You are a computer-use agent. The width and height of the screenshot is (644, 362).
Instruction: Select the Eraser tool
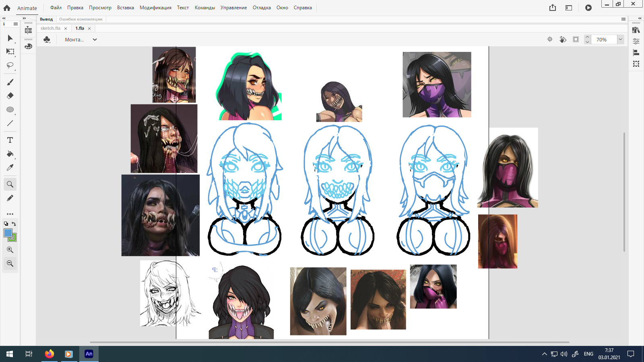[10, 96]
